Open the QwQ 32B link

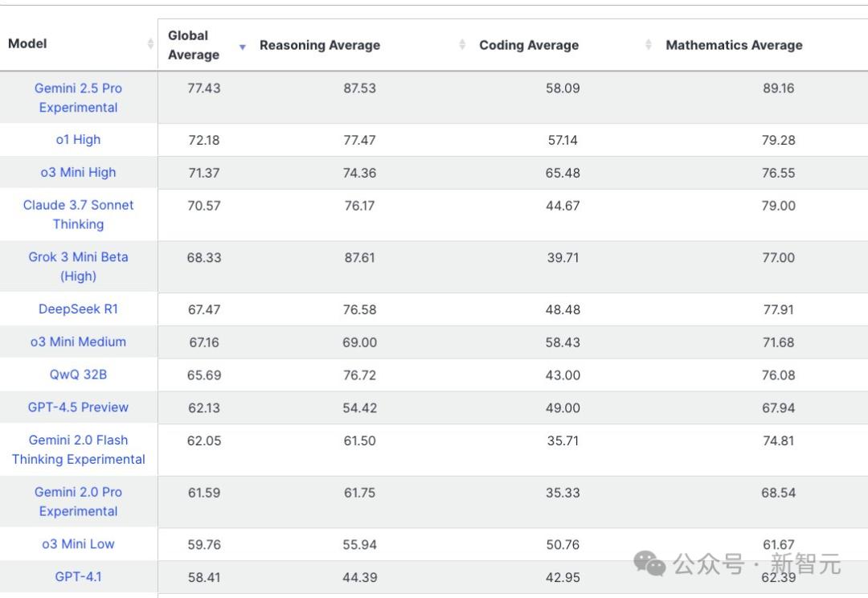(78, 375)
